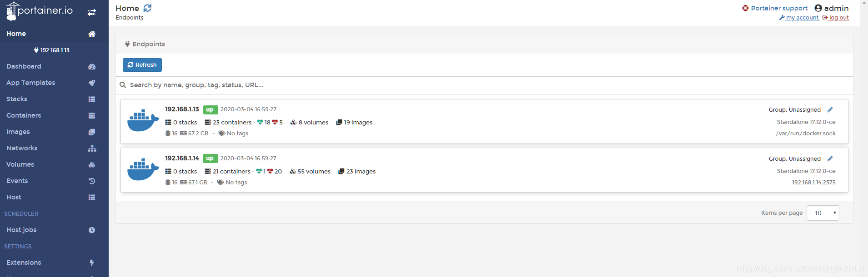Click the Docker whale icon for 192.168.1.13
The image size is (868, 277).
click(x=143, y=120)
